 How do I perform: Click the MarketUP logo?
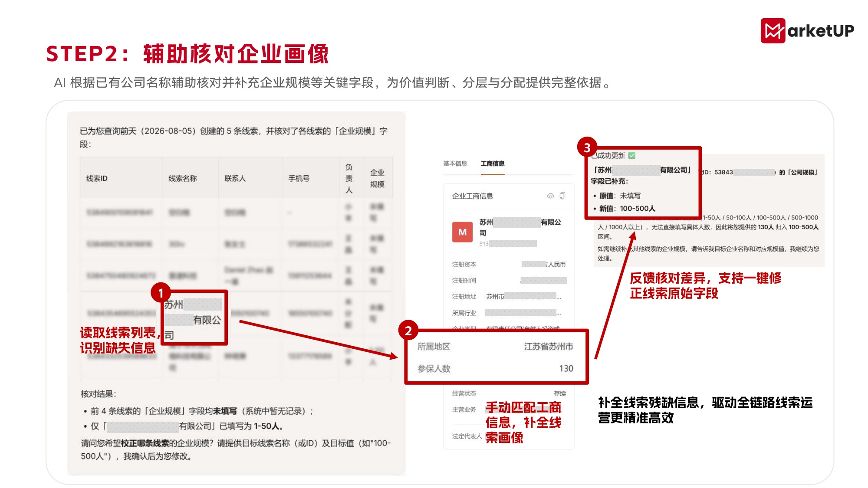807,30
